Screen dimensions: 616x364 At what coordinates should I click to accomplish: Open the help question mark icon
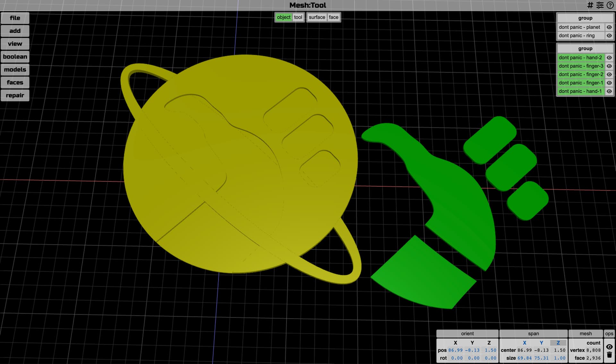click(x=610, y=5)
